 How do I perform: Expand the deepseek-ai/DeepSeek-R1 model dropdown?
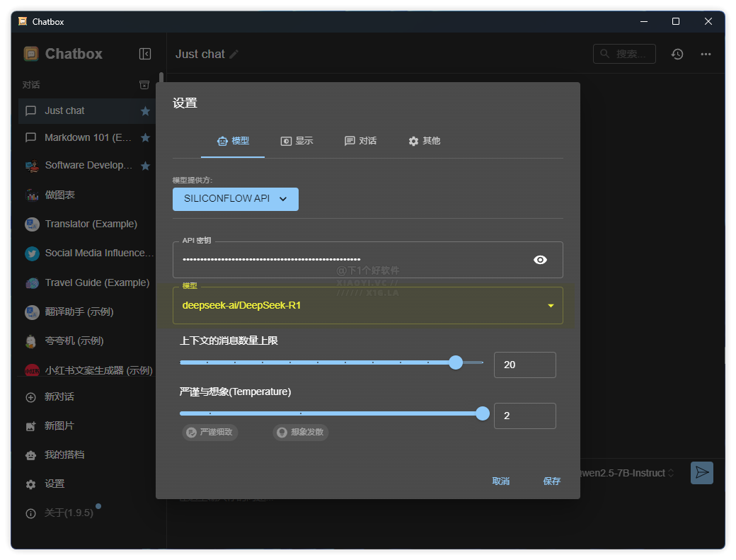[x=551, y=306]
